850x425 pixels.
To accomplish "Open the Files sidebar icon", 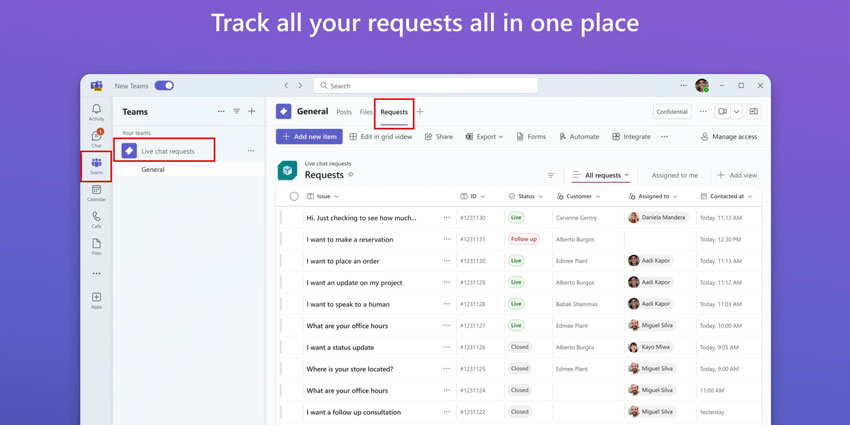I will (96, 247).
